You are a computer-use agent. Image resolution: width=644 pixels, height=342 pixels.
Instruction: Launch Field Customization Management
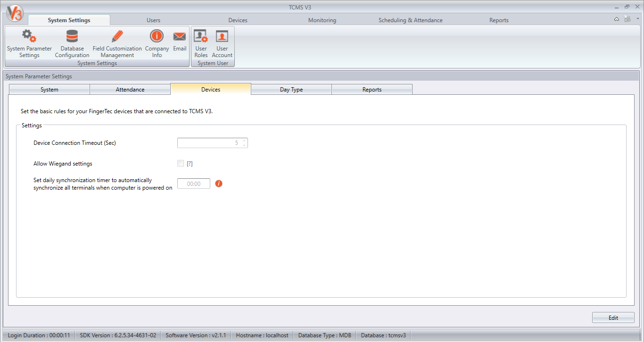pos(117,43)
